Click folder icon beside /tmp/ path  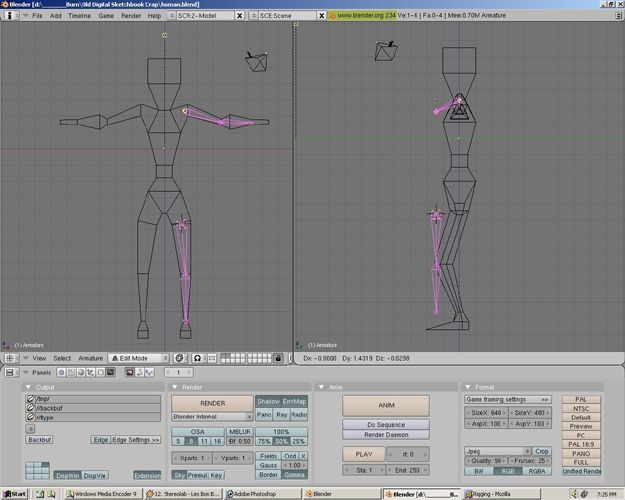pos(30,399)
